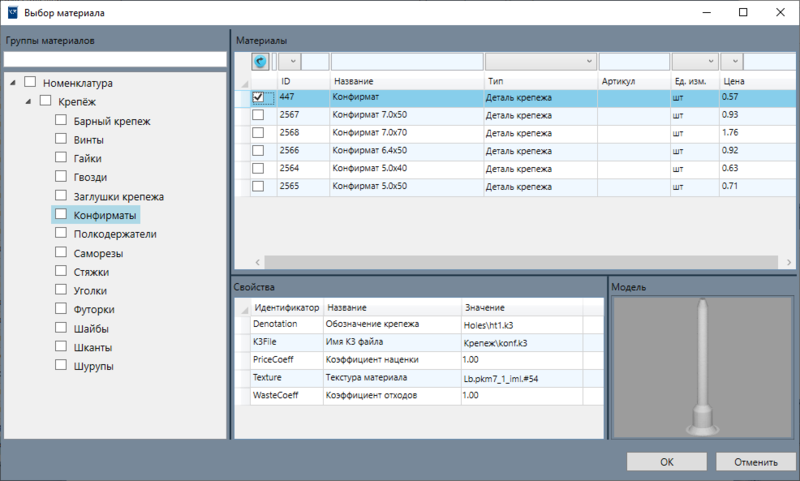Sort materials by Название column header
The image size is (800, 481).
(x=354, y=81)
